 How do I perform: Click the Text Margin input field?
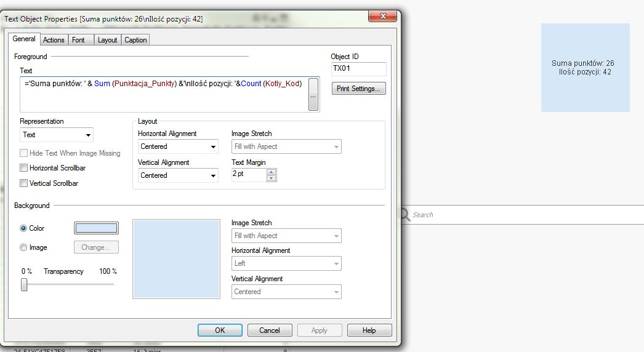[249, 175]
